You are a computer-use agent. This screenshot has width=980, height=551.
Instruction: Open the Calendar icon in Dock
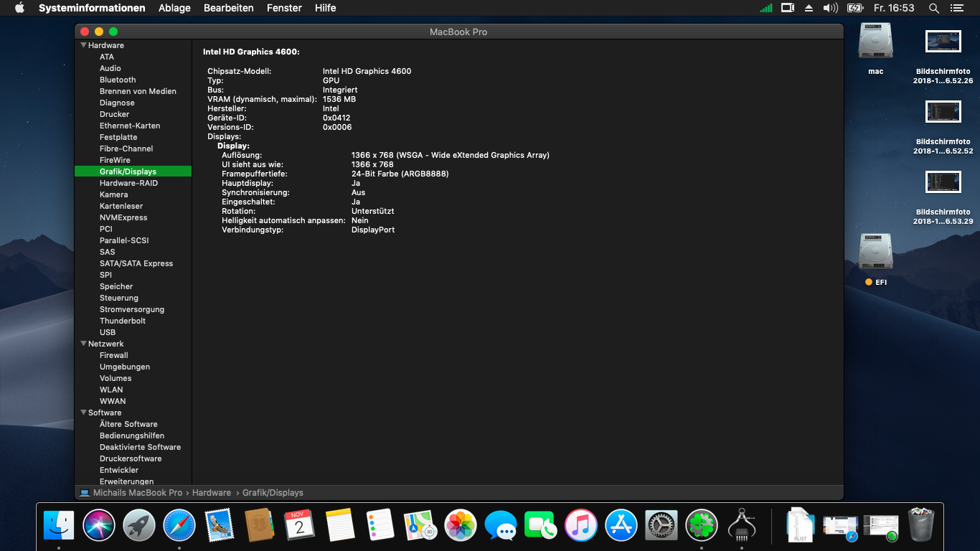(x=300, y=525)
